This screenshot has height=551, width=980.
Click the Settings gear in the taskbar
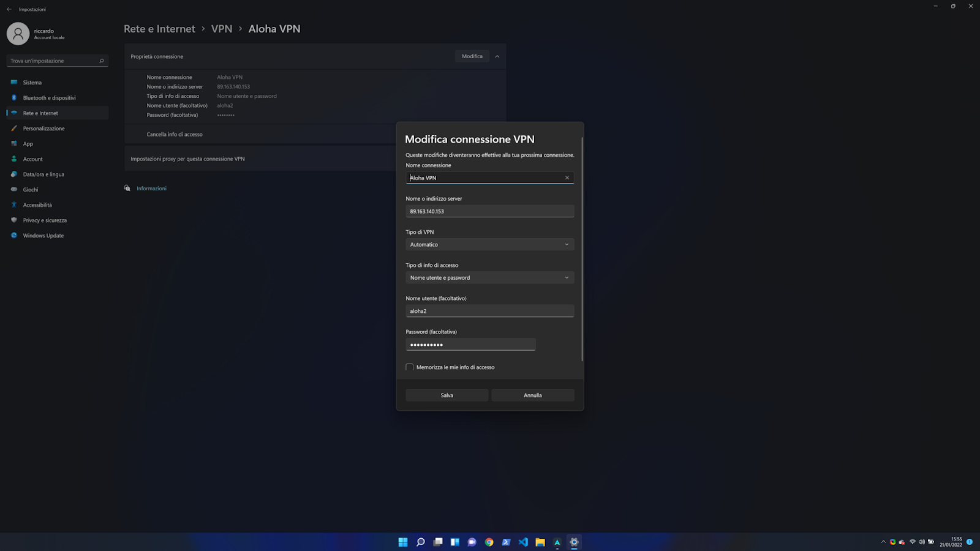[574, 542]
